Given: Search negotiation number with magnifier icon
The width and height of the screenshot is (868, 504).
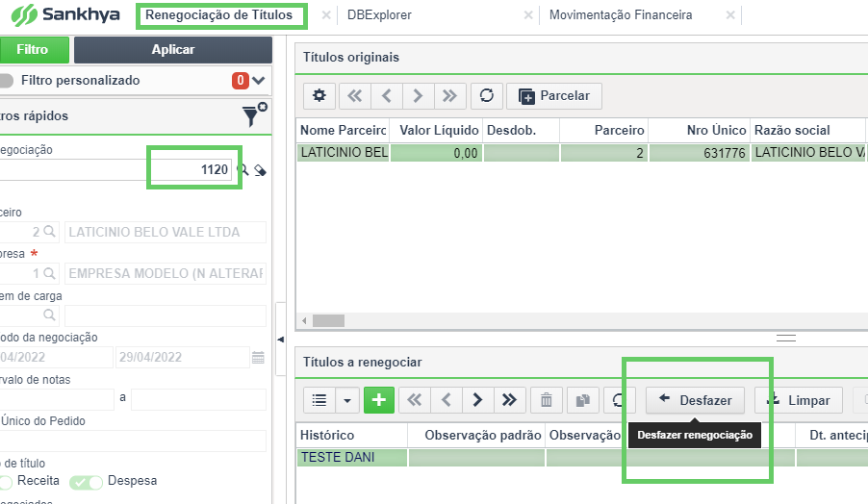Looking at the screenshot, I should (243, 169).
